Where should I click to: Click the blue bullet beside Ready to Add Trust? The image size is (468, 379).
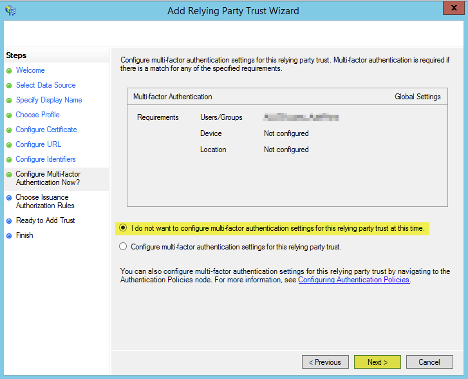pyautogui.click(x=9, y=221)
